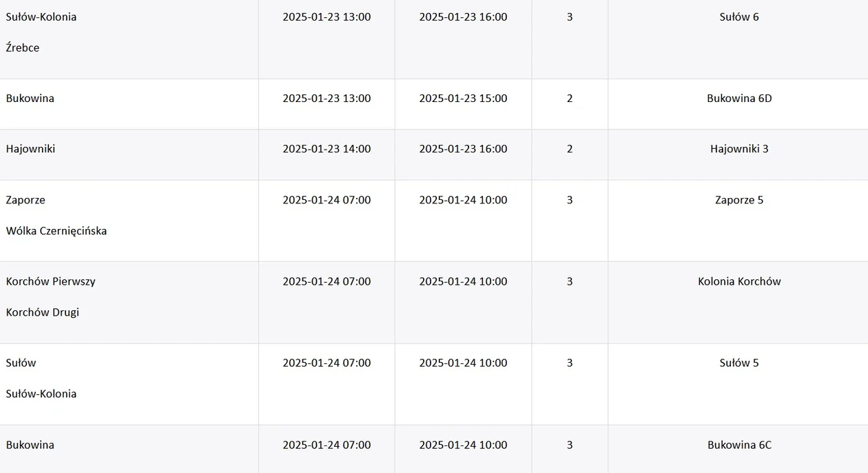Image resolution: width=868 pixels, height=473 pixels.
Task: Click the address Zaporze 5
Action: point(739,200)
